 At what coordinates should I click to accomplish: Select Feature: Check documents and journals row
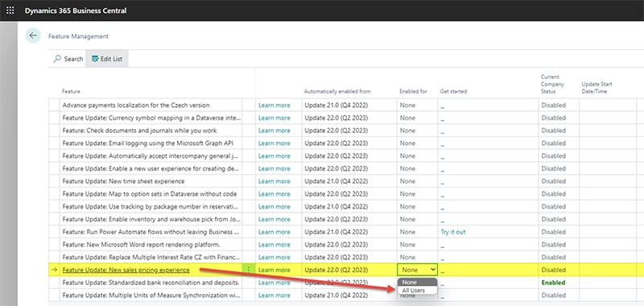pyautogui.click(x=139, y=130)
